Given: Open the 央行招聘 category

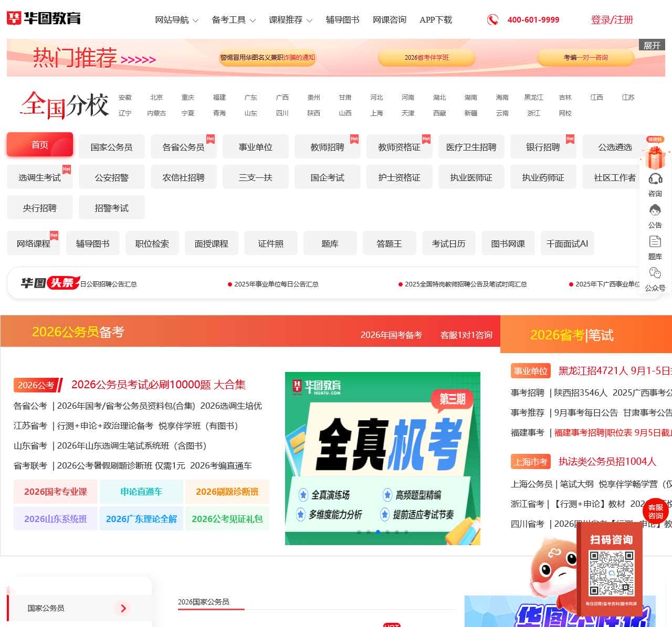Looking at the screenshot, I should point(39,208).
